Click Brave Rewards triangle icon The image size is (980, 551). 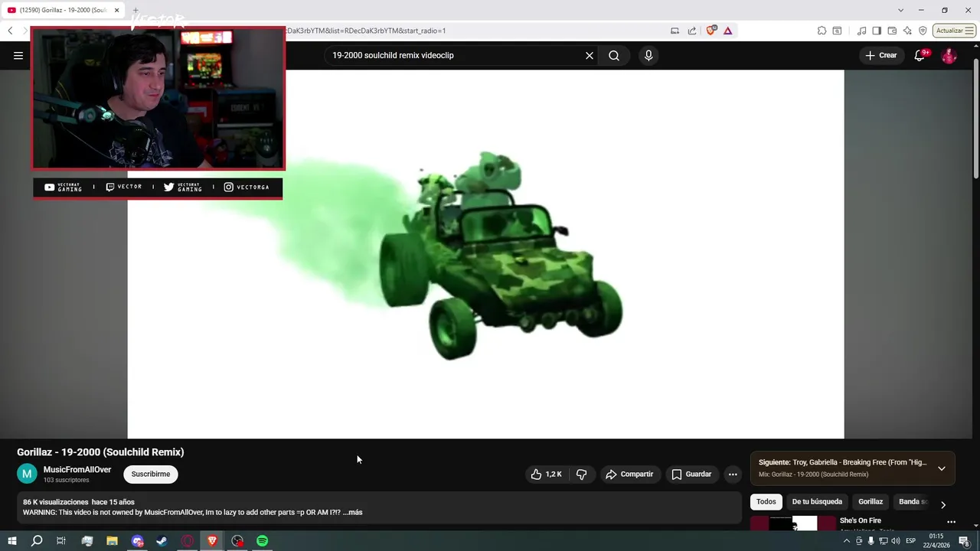pos(727,31)
